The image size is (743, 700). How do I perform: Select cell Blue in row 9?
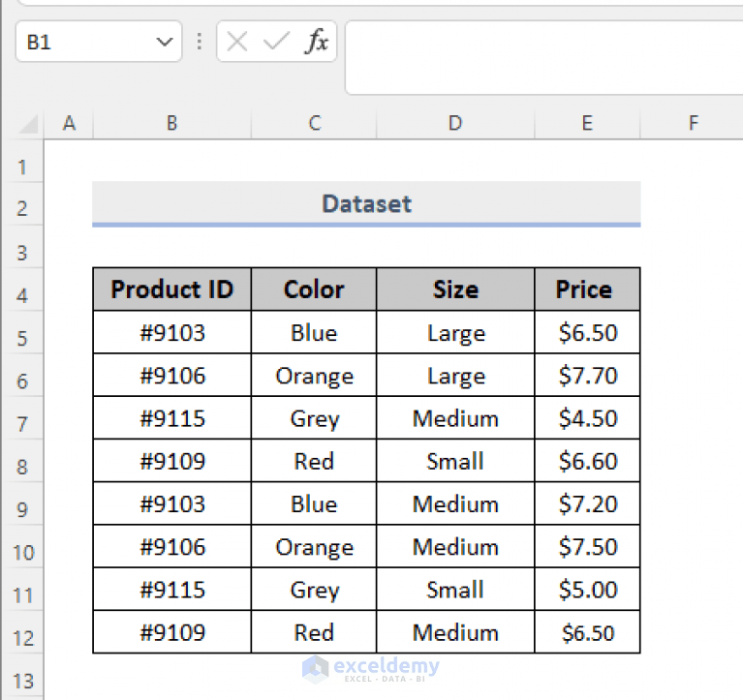click(x=314, y=503)
